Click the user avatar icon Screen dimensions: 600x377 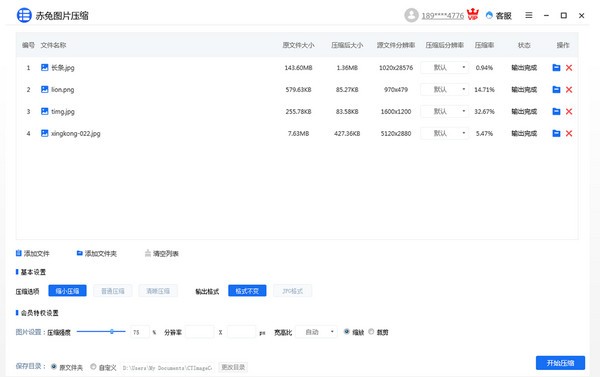(411, 15)
